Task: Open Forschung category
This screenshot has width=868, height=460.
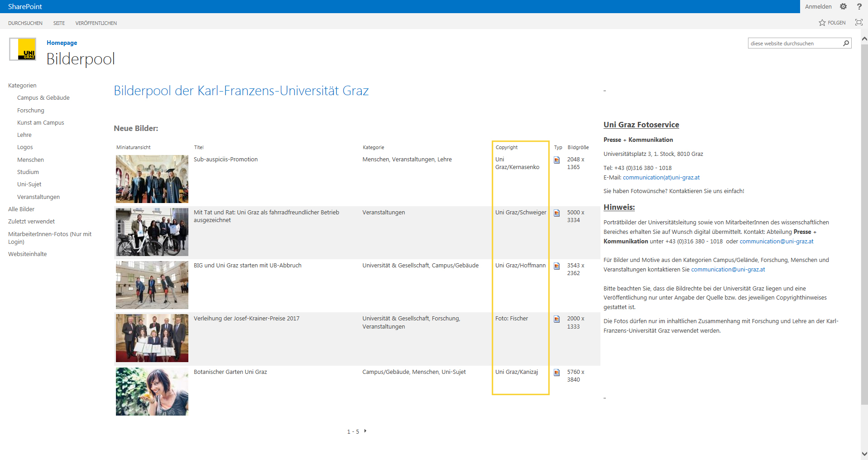Action: click(31, 111)
